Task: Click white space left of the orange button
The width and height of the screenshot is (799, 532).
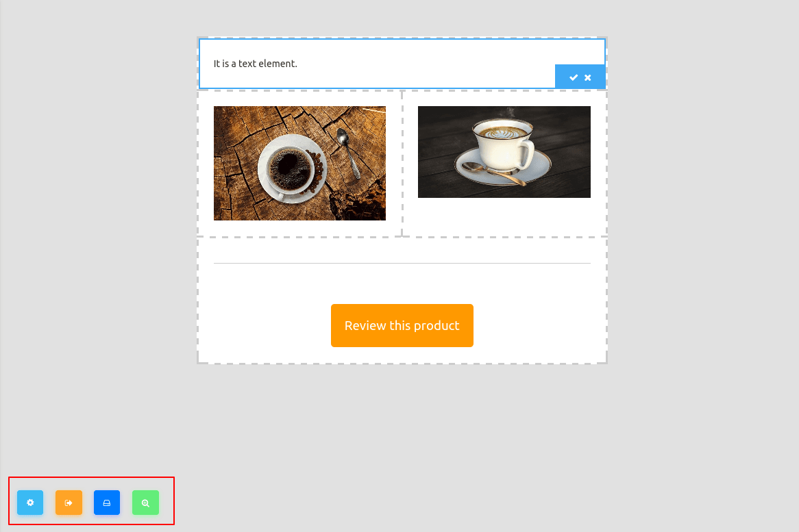Action: (265, 325)
